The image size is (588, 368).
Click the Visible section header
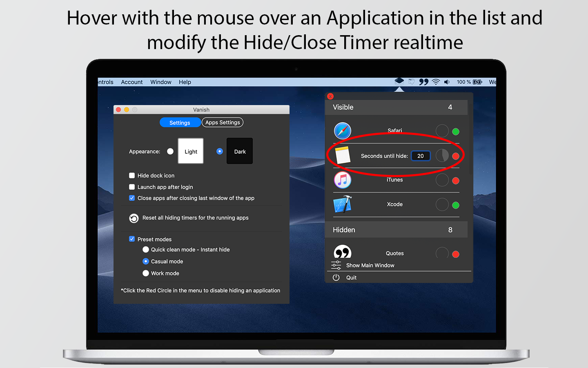396,107
